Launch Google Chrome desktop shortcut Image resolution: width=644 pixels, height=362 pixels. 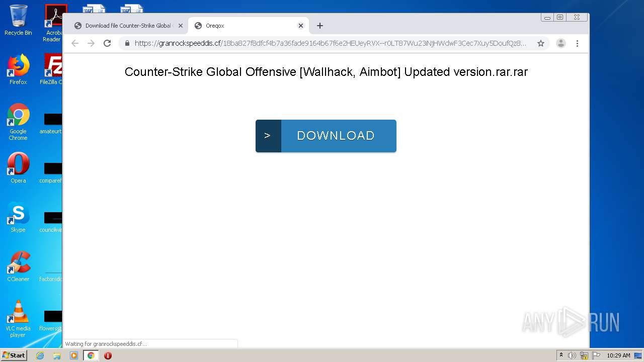click(x=18, y=122)
